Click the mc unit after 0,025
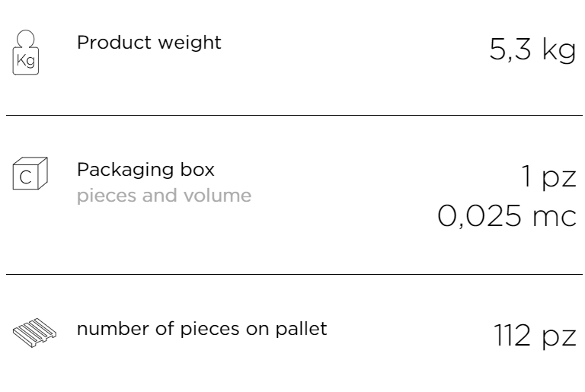This screenshot has width=585, height=392. coord(555,218)
